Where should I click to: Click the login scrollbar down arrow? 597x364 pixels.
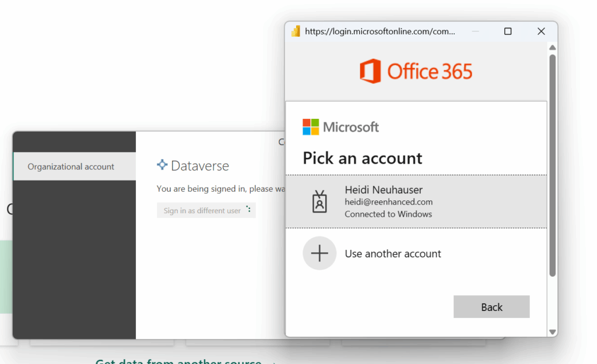tap(553, 332)
